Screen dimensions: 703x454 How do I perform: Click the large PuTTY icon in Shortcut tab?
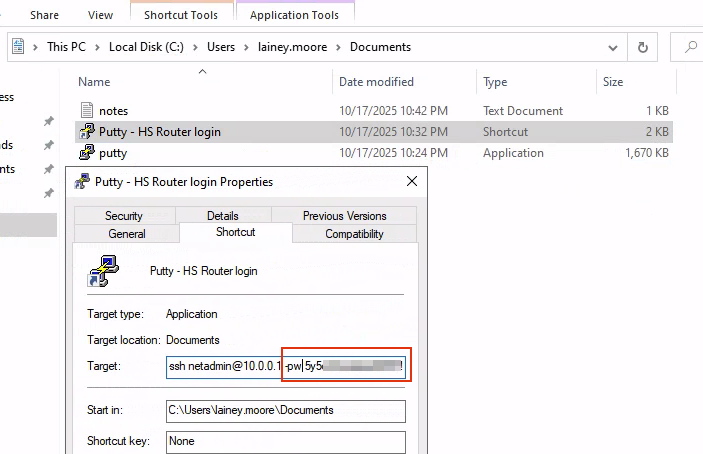tap(104, 271)
